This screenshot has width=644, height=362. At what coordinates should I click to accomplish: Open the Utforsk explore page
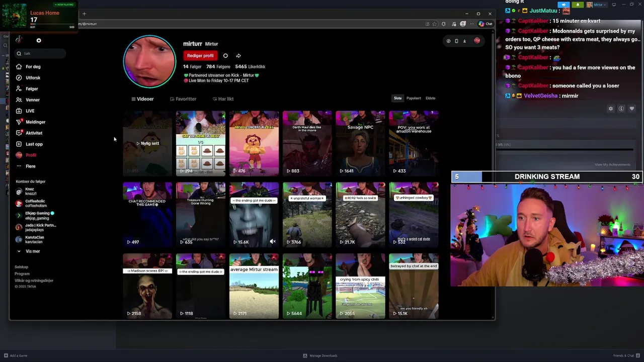(x=28, y=78)
